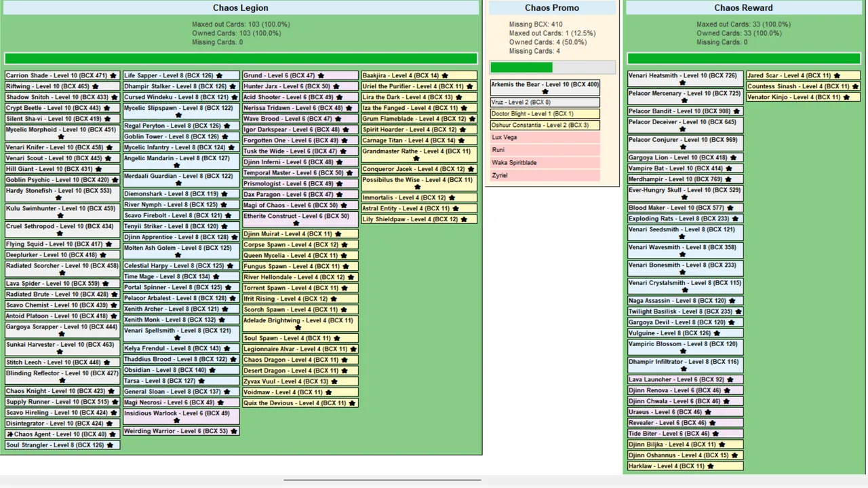
Task: Click the star icon after Acid Shooter
Action: point(340,98)
